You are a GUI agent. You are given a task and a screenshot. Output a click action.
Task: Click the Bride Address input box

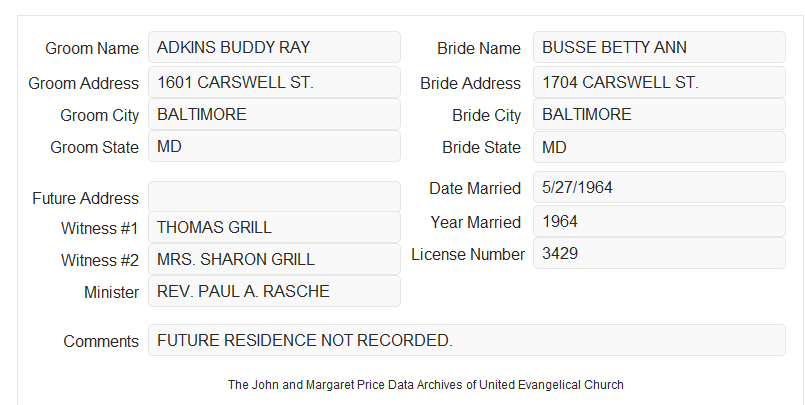pos(659,82)
